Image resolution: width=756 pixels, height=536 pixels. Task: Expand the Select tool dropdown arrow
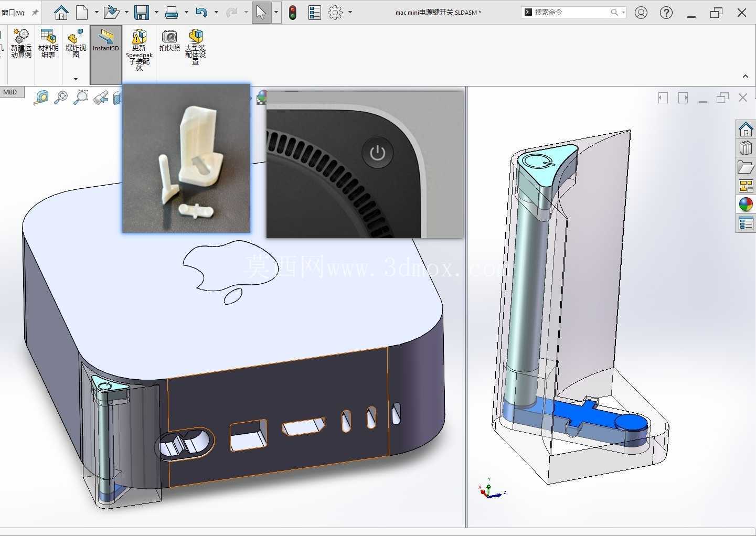(x=276, y=13)
